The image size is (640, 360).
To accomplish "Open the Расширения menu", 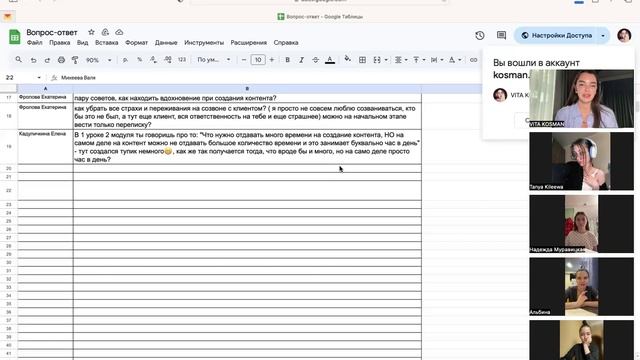I will point(249,42).
